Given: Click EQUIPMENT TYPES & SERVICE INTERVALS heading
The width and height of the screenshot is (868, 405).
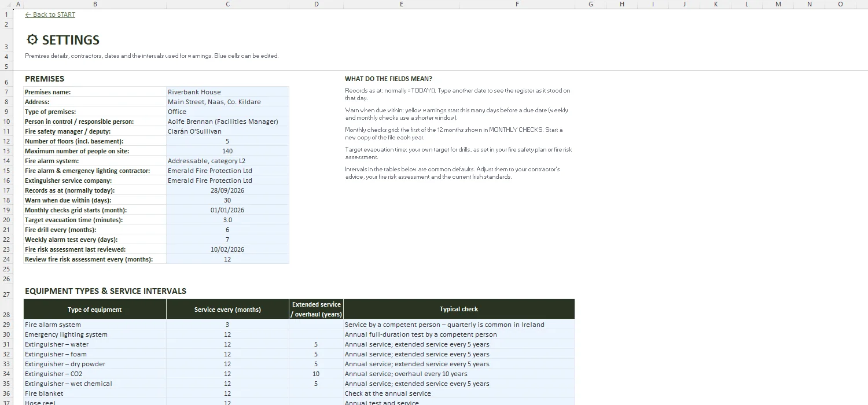Looking at the screenshot, I should [x=105, y=291].
